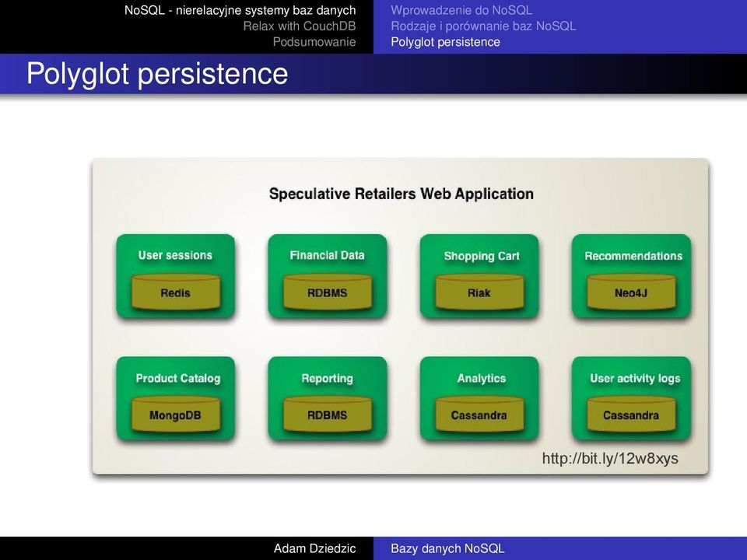Select the Riak database cylinder
747x560 pixels.
click(x=479, y=292)
